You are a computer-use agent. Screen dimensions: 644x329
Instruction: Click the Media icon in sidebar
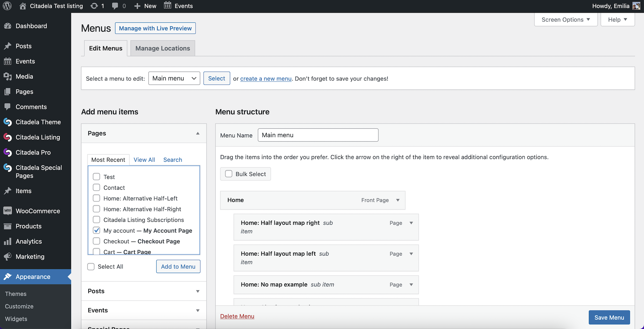(x=8, y=76)
